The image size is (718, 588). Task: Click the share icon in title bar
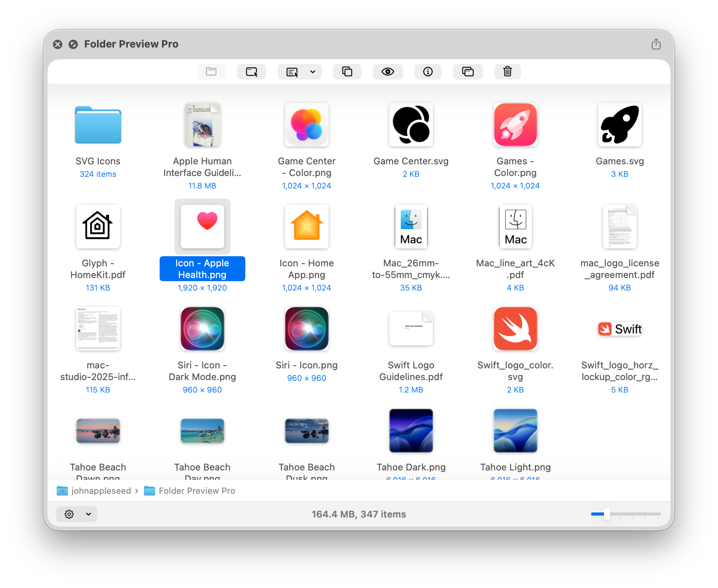point(656,44)
